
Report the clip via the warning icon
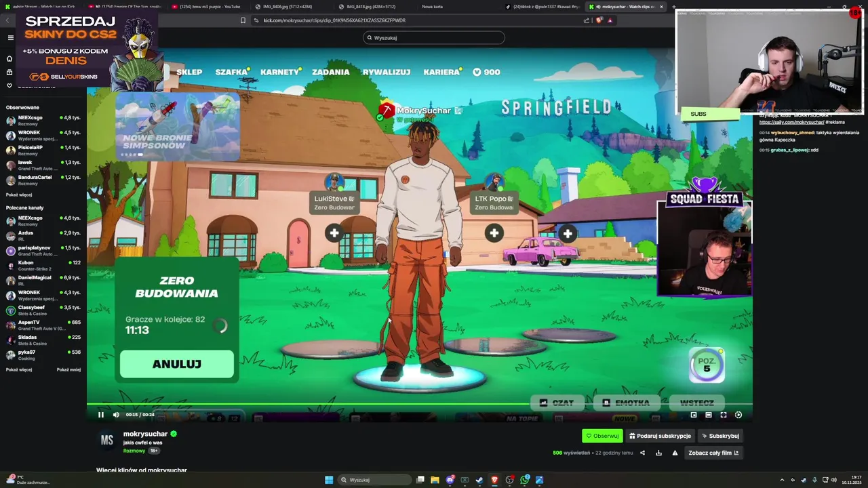pos(675,453)
